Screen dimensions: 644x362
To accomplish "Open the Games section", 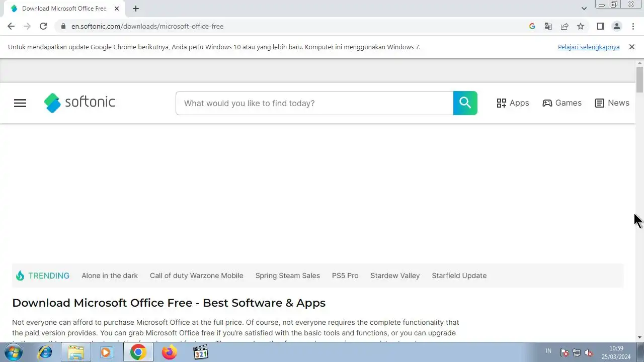I will pyautogui.click(x=562, y=103).
